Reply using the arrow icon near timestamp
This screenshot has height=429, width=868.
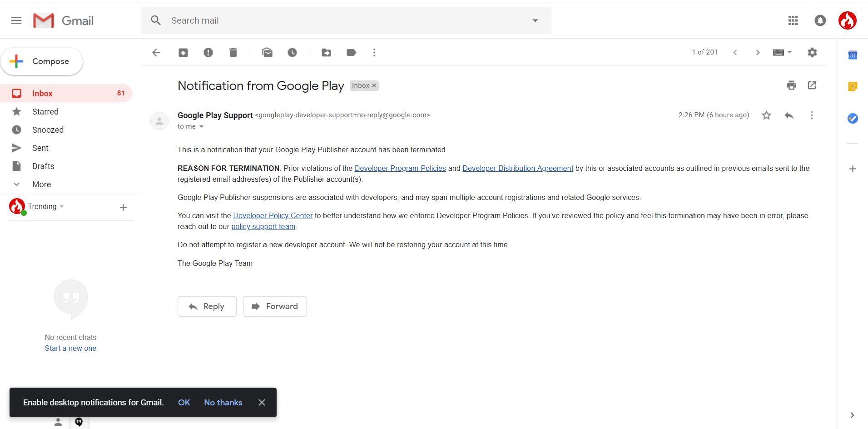(x=789, y=115)
